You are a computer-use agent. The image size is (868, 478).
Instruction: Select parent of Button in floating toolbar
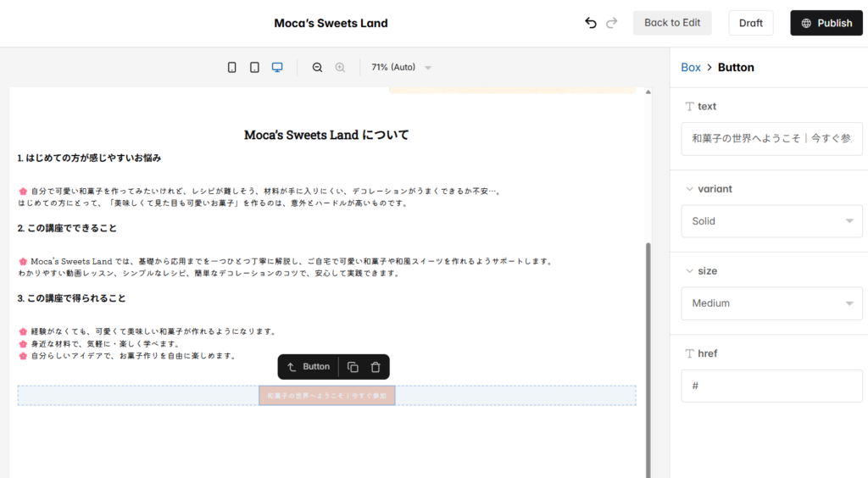tap(309, 367)
